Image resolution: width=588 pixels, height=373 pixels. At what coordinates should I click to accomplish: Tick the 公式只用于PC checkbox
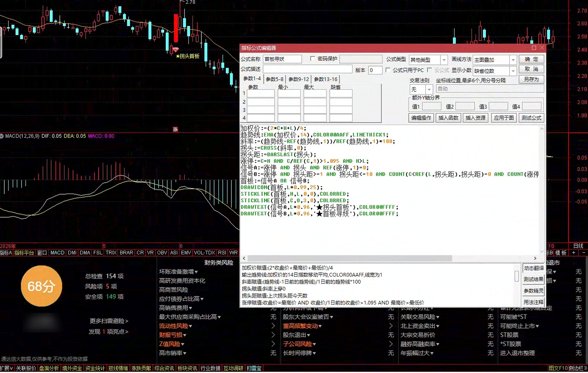(x=388, y=70)
